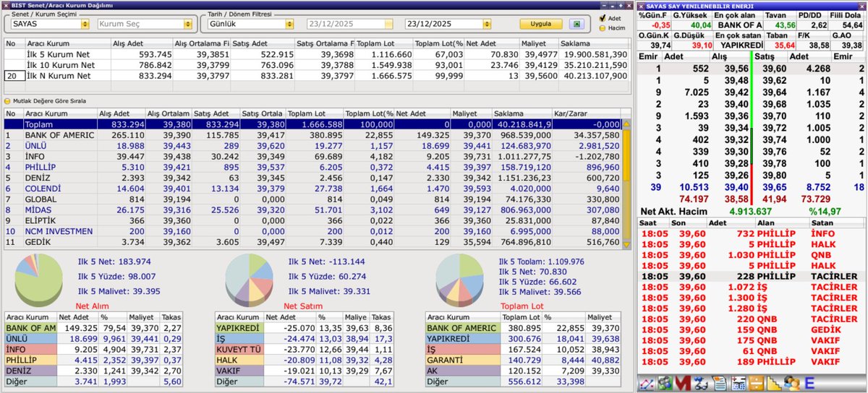868x393 pixels.
Task: Select the İlk 5 Kurum Net row
Action: click(317, 54)
